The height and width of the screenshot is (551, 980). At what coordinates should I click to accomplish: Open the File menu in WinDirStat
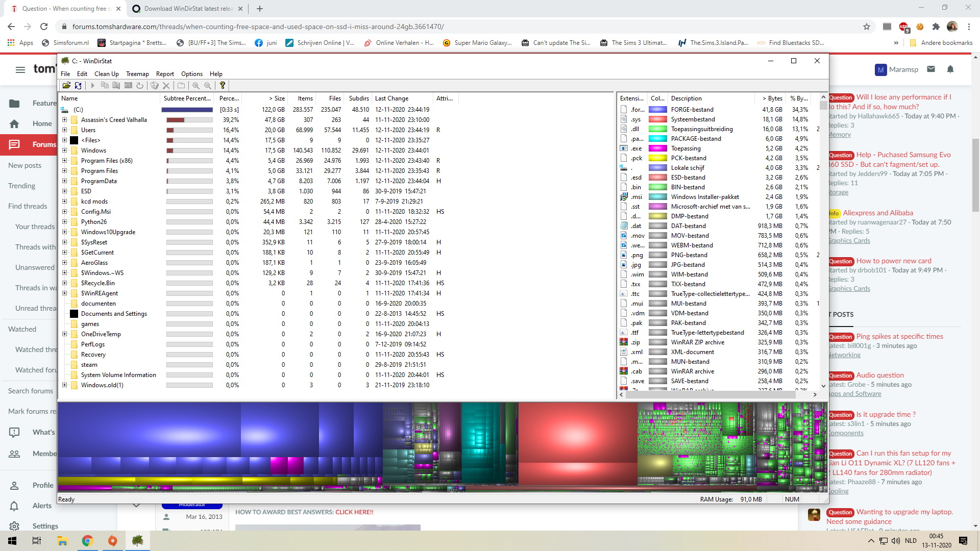65,74
